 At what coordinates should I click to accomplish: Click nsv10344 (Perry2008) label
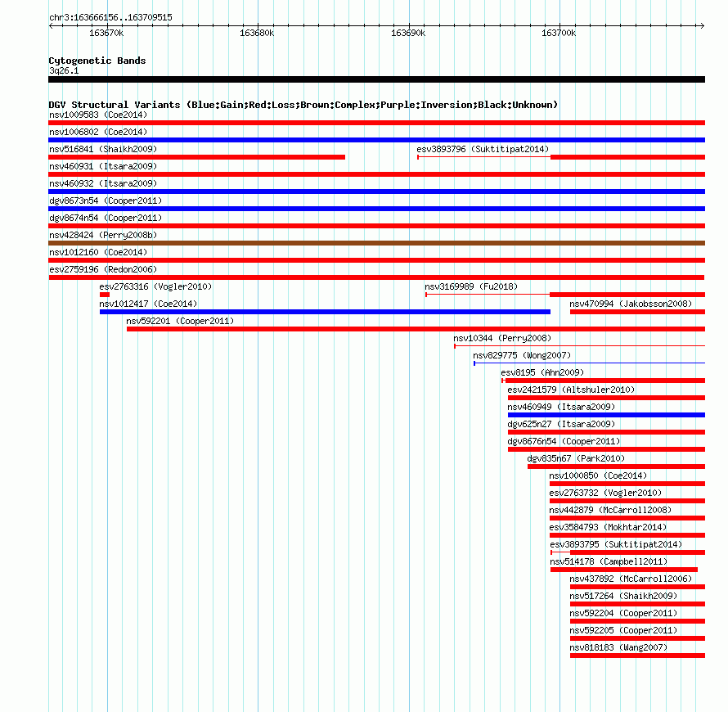point(502,338)
